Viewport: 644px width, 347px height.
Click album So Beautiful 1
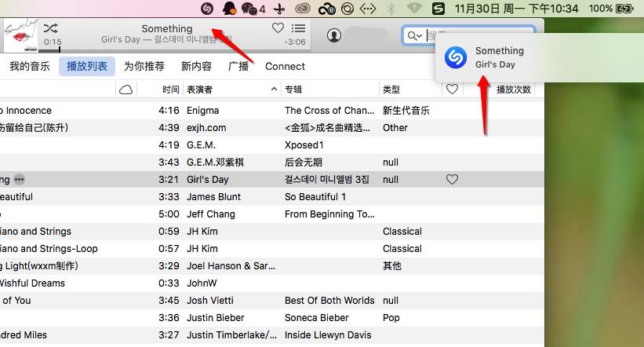(315, 197)
